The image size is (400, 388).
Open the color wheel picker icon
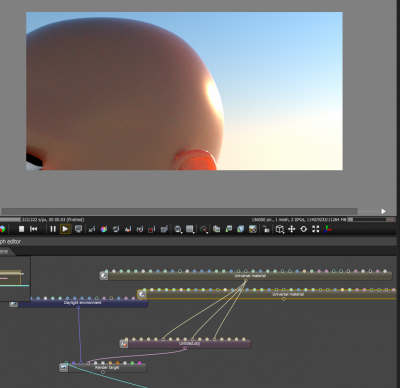(104, 229)
